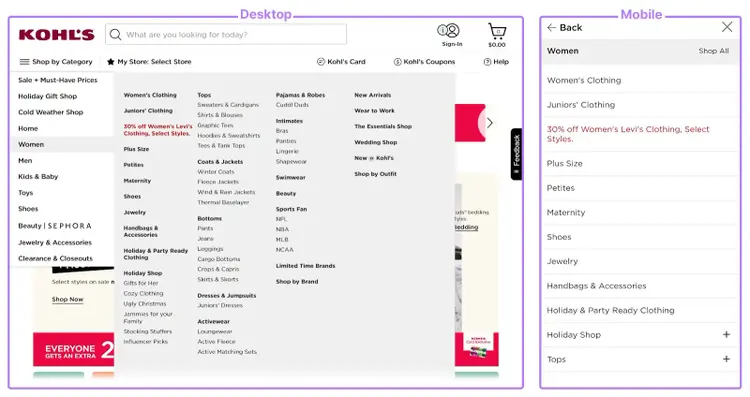Open Shop by Brand link
The width and height of the screenshot is (750, 397).
297,282
